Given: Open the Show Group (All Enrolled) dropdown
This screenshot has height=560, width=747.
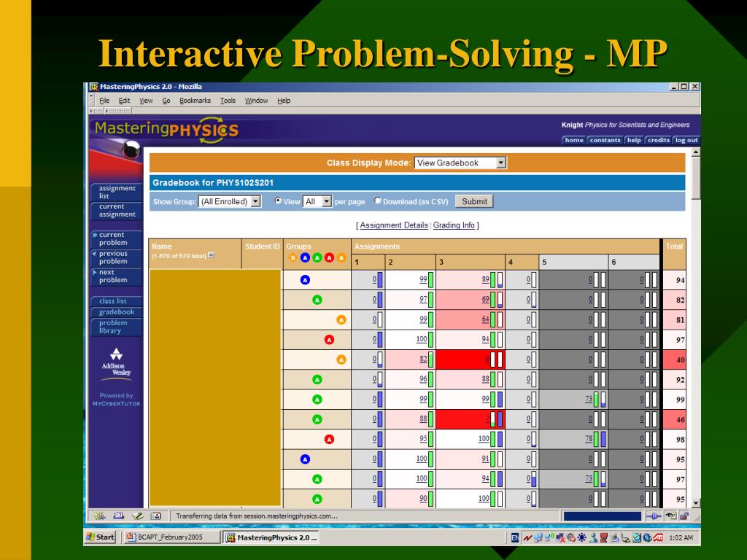Looking at the screenshot, I should click(230, 201).
